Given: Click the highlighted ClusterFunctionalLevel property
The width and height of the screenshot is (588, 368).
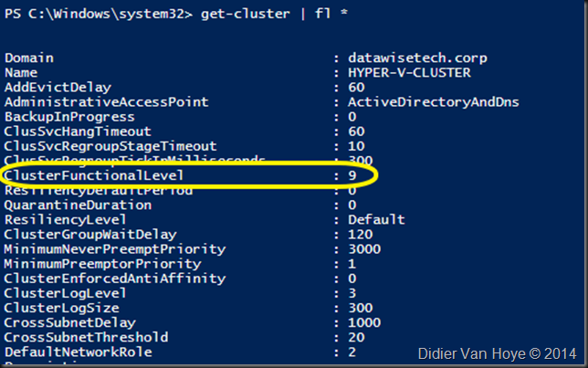Looking at the screenshot, I should tap(94, 175).
